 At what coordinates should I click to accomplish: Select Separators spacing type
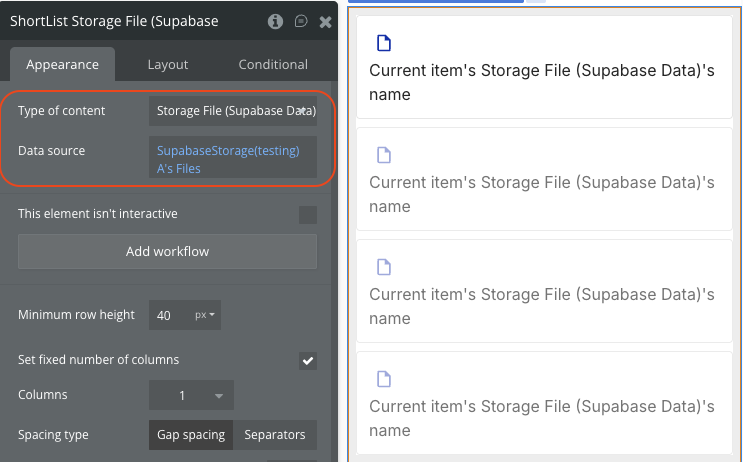pyautogui.click(x=275, y=435)
